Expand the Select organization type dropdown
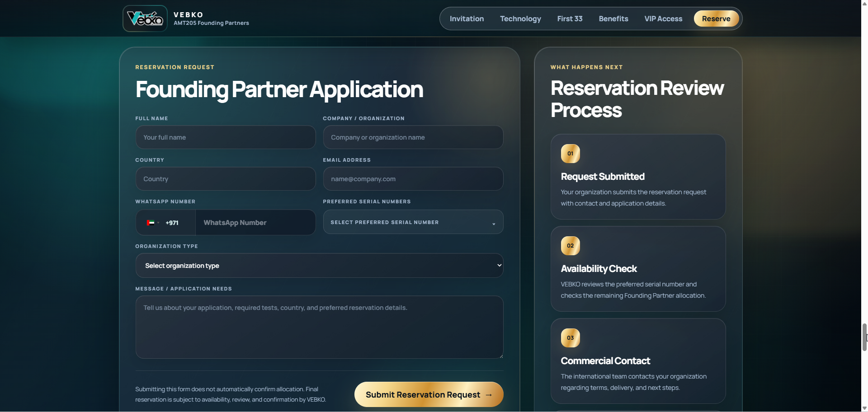 pyautogui.click(x=319, y=266)
